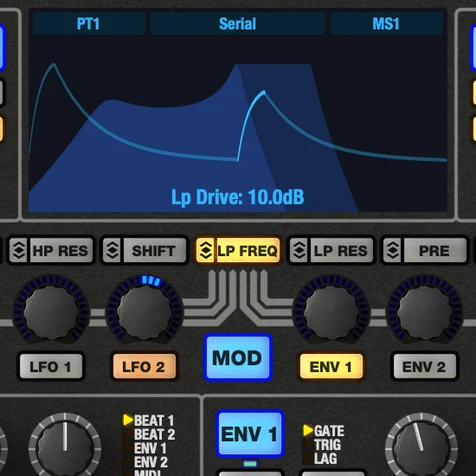This screenshot has height=476, width=476.
Task: Select BEAT 2 in the sync list
Action: [x=154, y=434]
